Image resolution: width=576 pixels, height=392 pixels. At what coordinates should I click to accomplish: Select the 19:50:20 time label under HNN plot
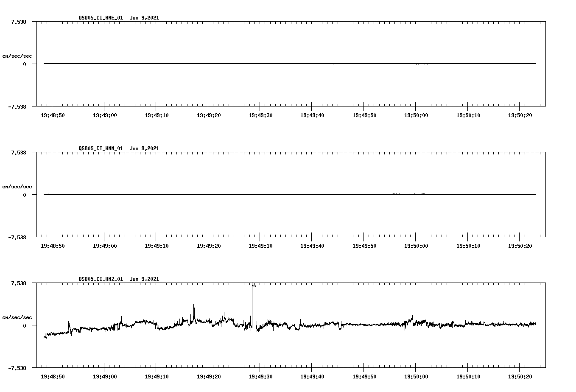[x=520, y=246]
